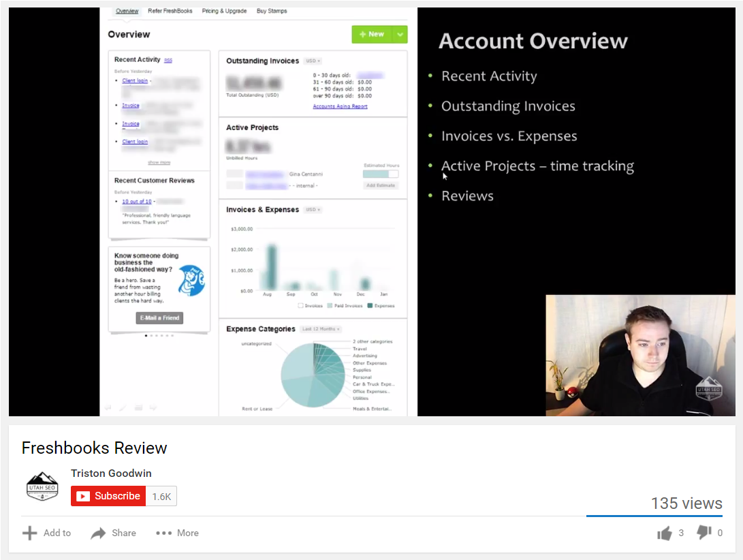Click the 1.6K subscriber count
This screenshot has width=743, height=560.
(x=161, y=497)
